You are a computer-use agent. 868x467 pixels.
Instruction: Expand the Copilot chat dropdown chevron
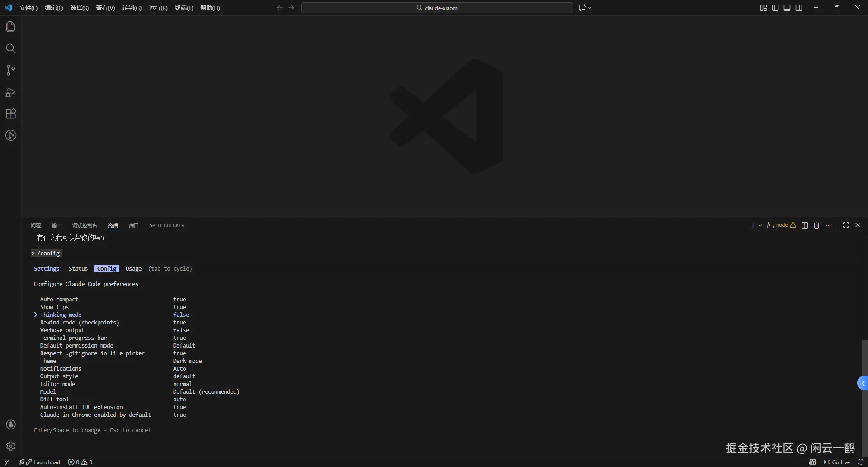click(x=590, y=8)
